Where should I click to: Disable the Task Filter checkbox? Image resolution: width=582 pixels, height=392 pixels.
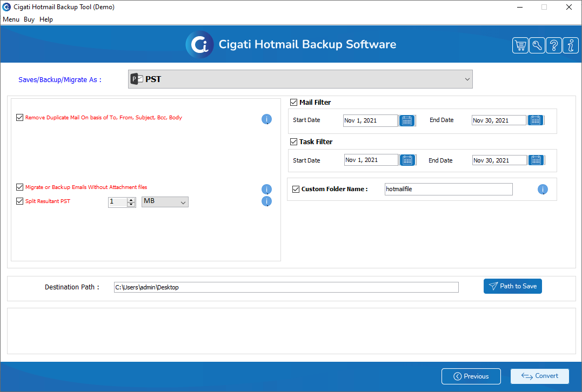293,141
